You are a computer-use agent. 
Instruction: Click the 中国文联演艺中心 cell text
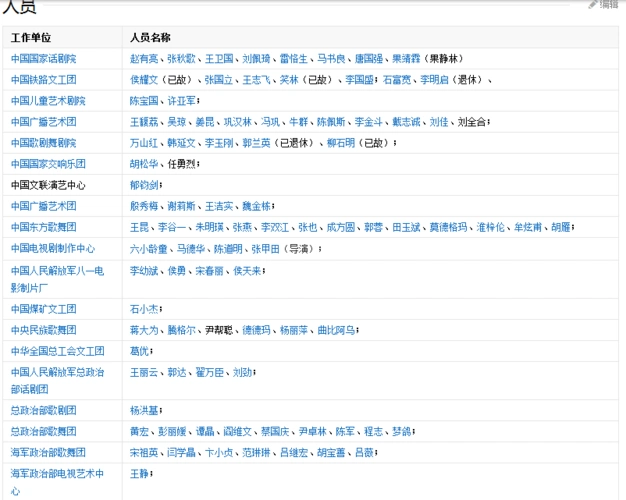48,185
